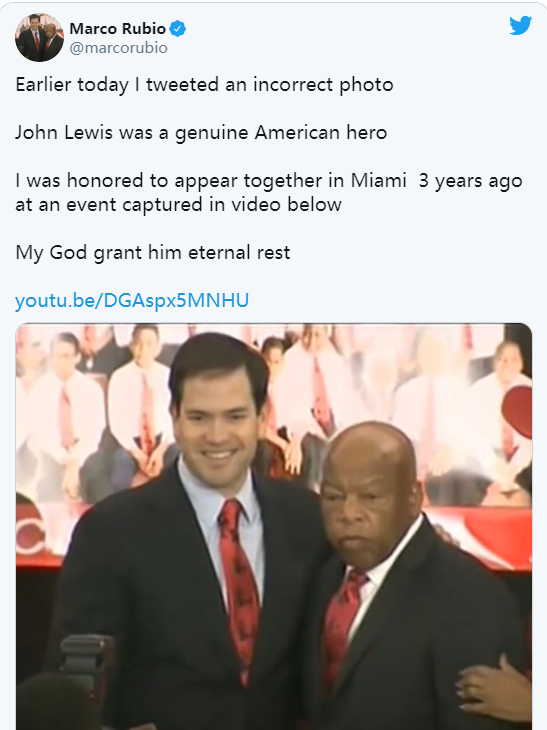Screen dimensions: 547x730
Task: Open the @marcorubio handle link
Action: [118, 48]
